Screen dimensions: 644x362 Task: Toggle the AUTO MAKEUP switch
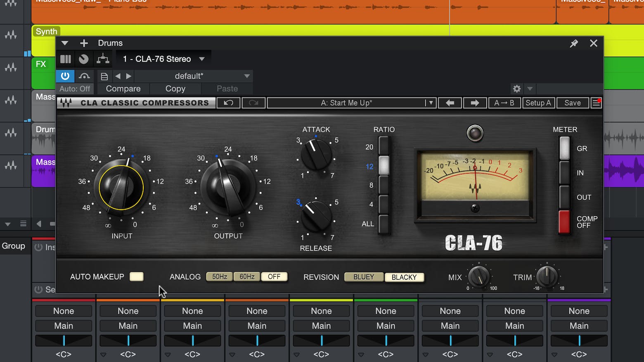tap(136, 277)
